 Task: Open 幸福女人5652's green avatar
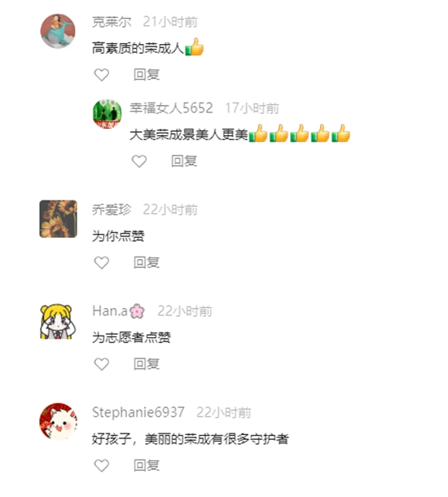click(107, 114)
